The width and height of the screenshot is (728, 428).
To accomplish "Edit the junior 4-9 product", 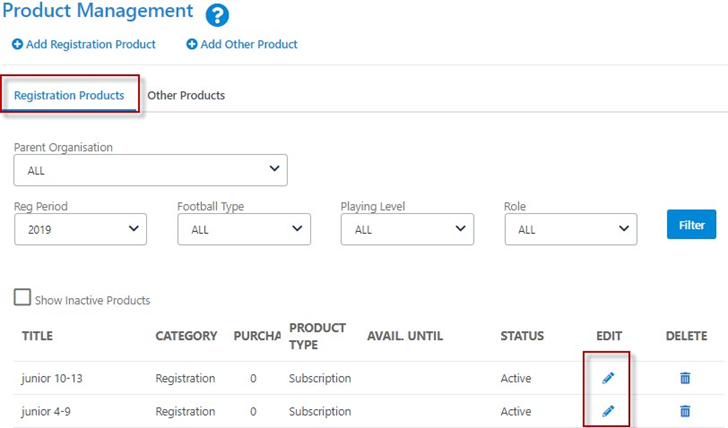I will pos(607,411).
